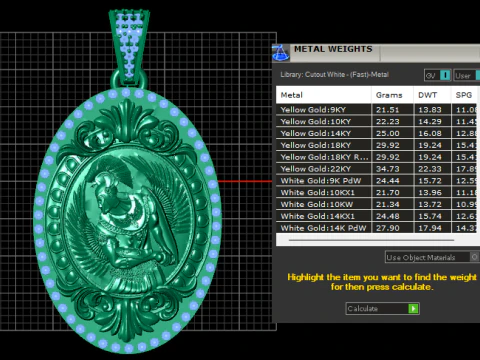Click the 17.94 DWT value
480x360 pixels.
tap(430, 228)
